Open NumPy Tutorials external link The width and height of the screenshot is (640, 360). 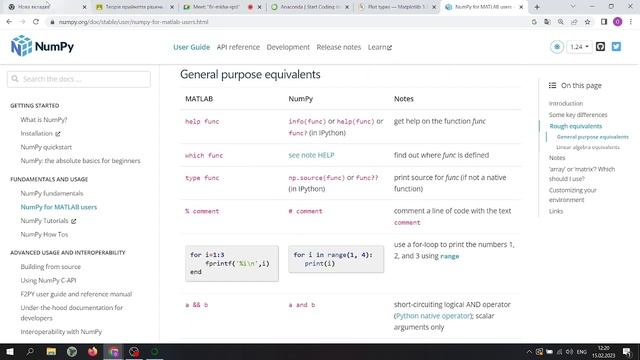click(48, 221)
